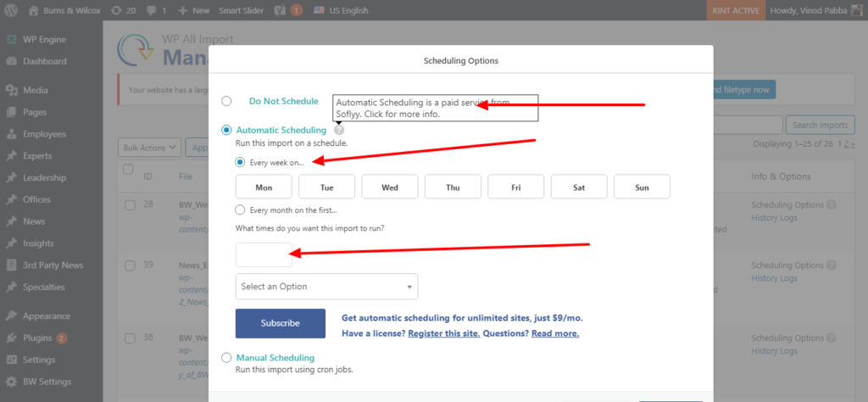This screenshot has height=402, width=868.
Task: Open Scheduling Options for import 39
Action: pos(787,265)
